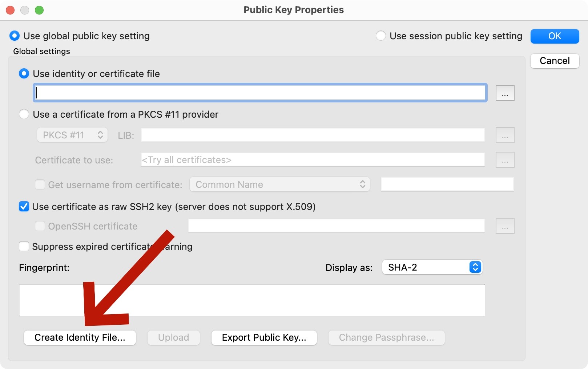Click the identity file path text field

click(x=260, y=93)
